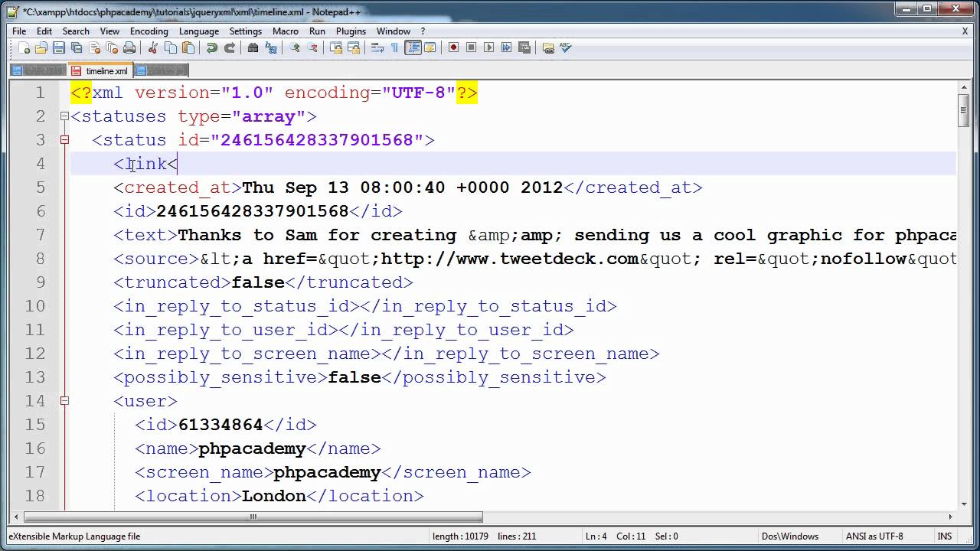Click the horizontal scrollbar right arrow
The image size is (980, 551).
950,517
